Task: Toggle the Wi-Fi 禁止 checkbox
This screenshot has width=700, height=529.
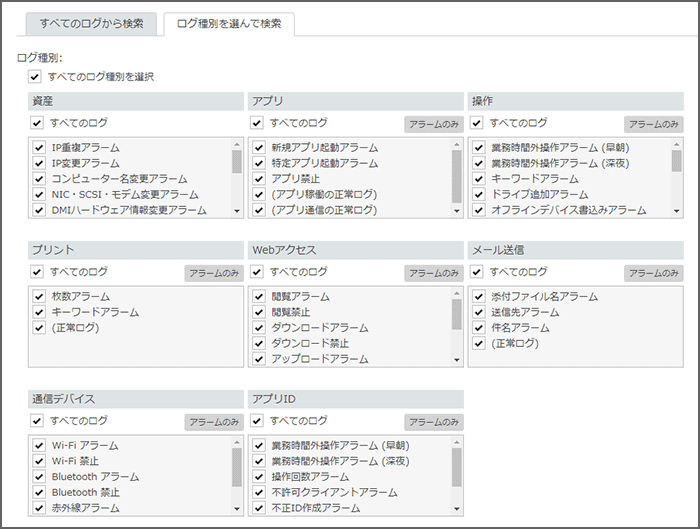Action: coord(39,461)
